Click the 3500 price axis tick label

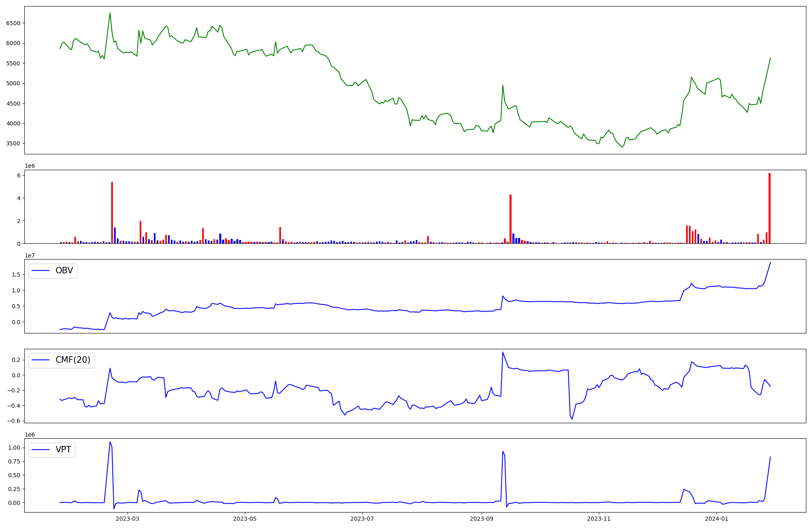(x=13, y=143)
